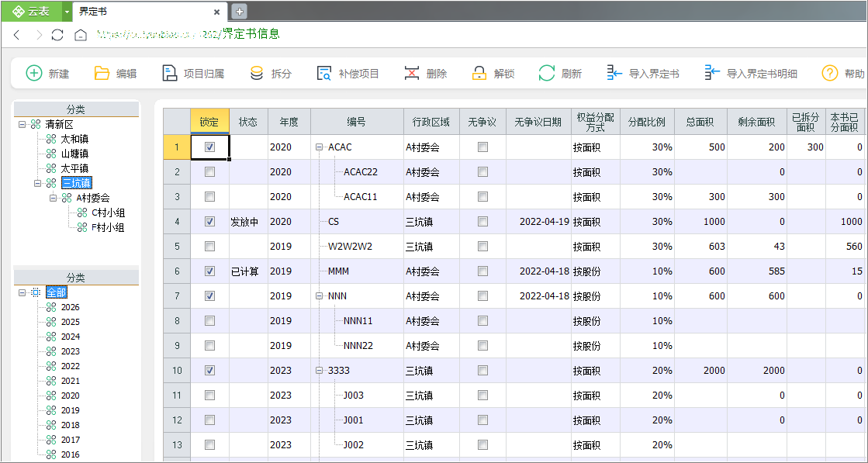This screenshot has width=868, height=463.
Task: Select year 2016 in tree
Action: click(x=71, y=454)
